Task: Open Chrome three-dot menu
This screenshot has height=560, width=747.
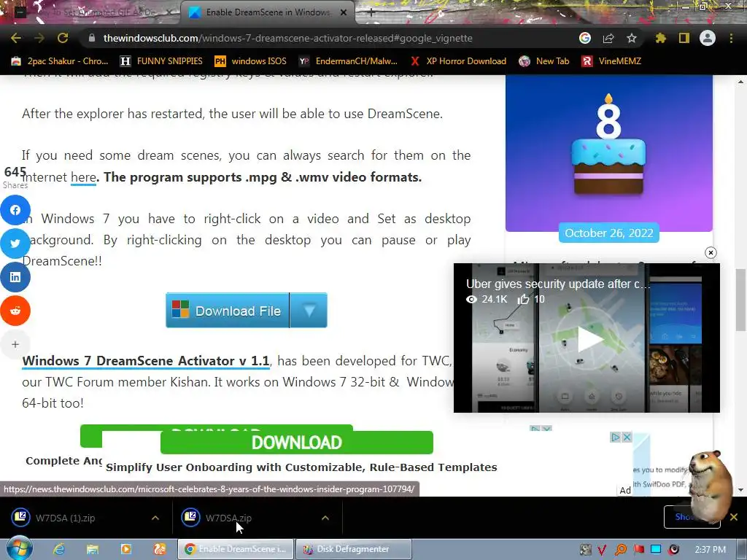Action: pos(731,38)
